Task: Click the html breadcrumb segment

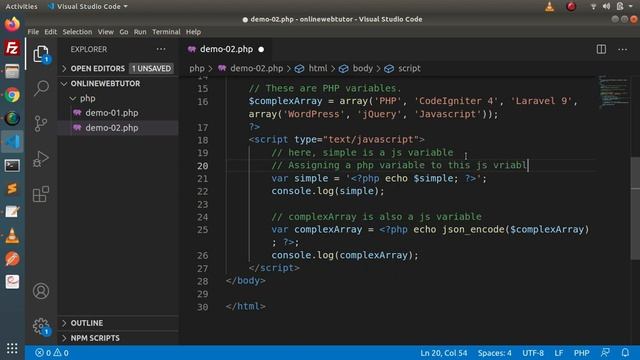Action: [318, 69]
